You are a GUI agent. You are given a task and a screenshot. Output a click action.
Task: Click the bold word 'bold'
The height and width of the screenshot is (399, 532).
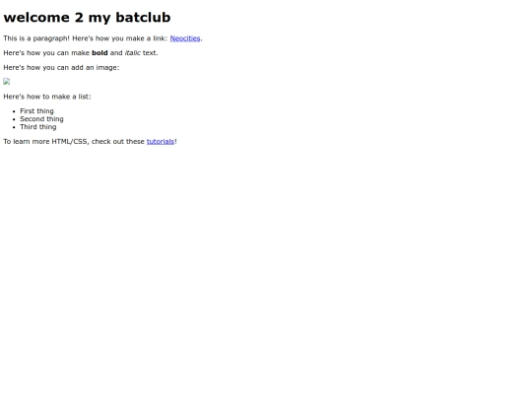pos(100,53)
